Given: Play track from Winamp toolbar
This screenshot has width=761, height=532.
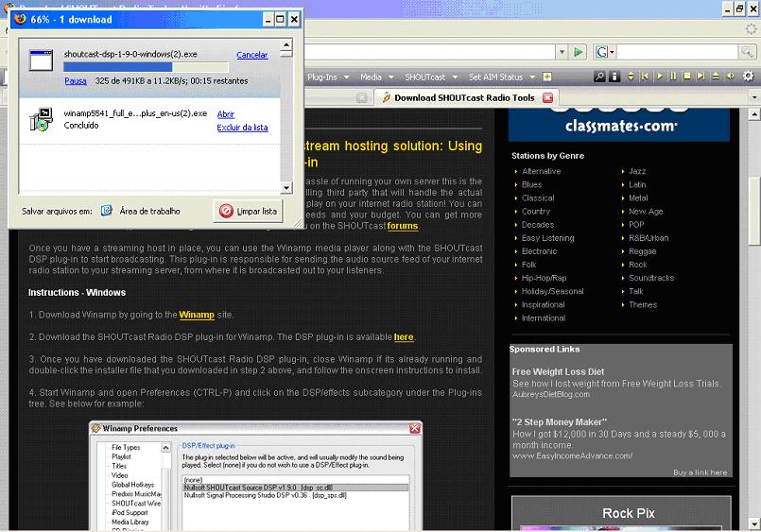Looking at the screenshot, I should point(659,77).
